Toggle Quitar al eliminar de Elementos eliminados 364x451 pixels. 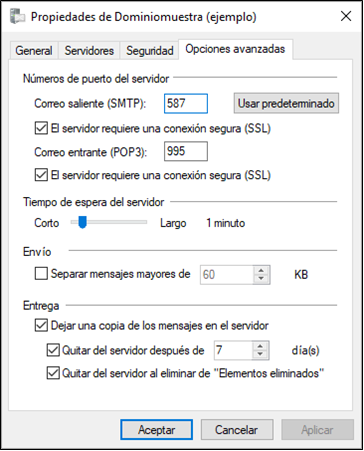53,373
